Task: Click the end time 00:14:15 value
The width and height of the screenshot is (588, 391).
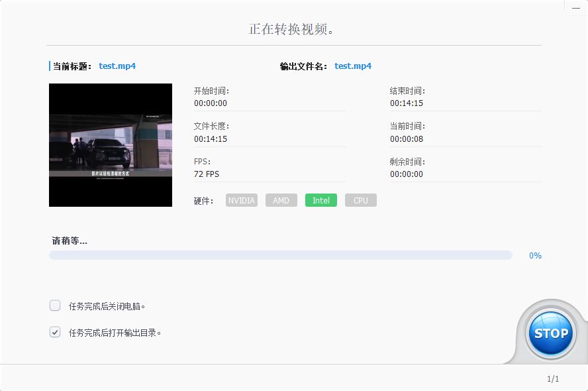Action: click(407, 103)
